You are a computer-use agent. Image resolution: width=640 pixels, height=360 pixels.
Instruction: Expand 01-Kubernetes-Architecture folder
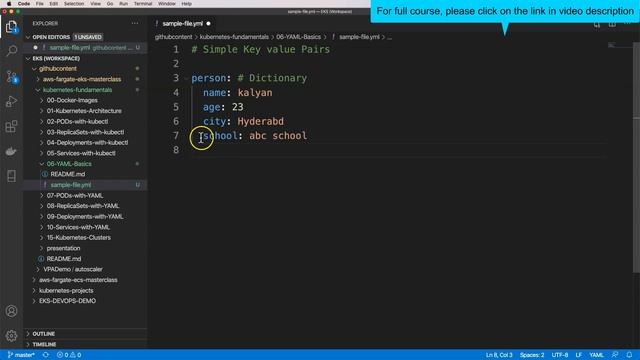pos(42,111)
